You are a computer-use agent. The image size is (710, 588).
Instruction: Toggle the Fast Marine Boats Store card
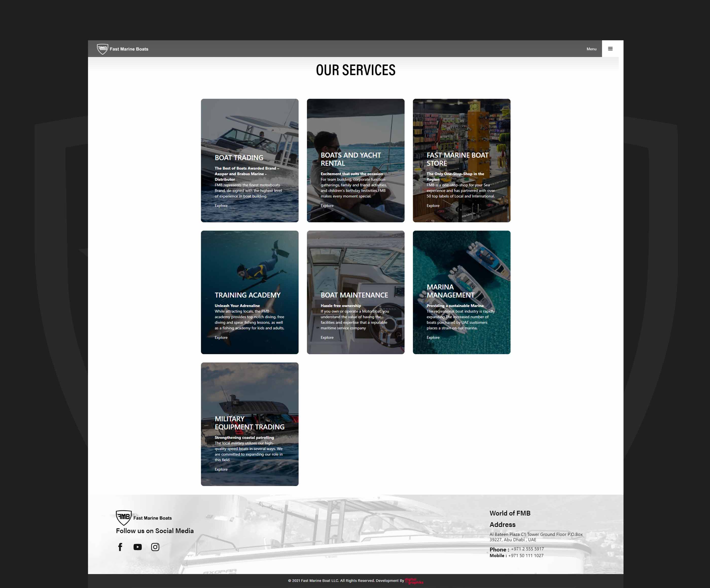click(462, 160)
